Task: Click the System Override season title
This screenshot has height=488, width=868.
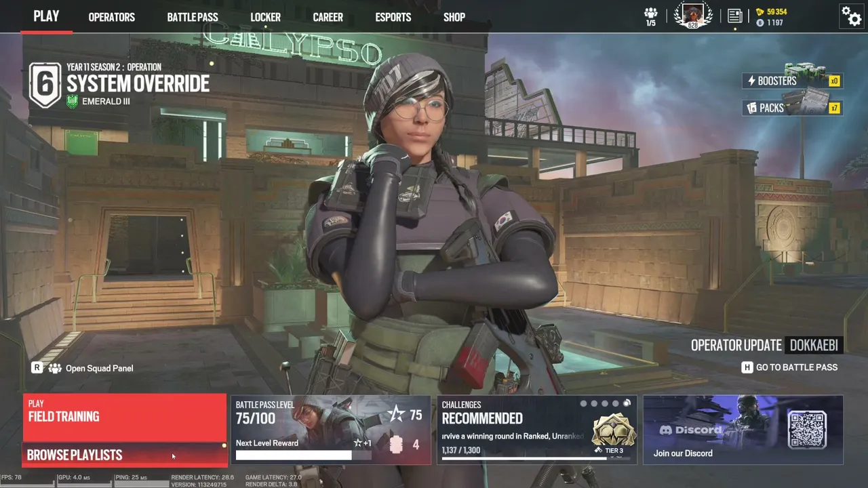Action: (138, 84)
